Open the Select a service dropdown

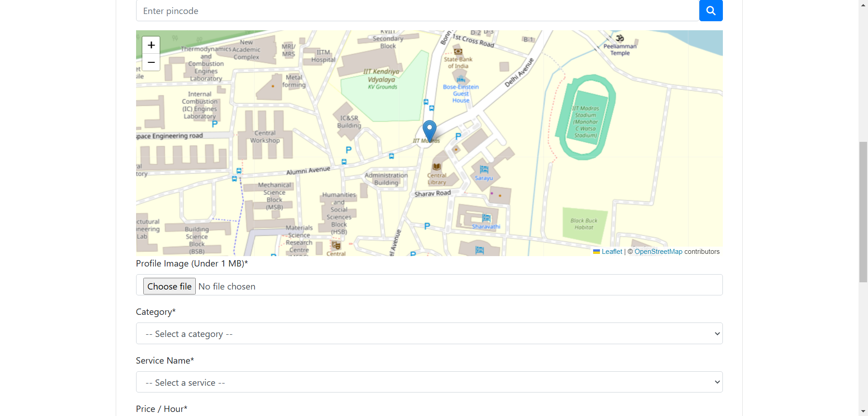click(429, 382)
